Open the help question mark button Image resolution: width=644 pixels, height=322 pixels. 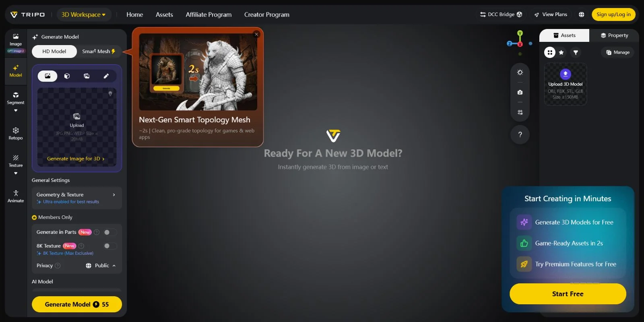520,134
